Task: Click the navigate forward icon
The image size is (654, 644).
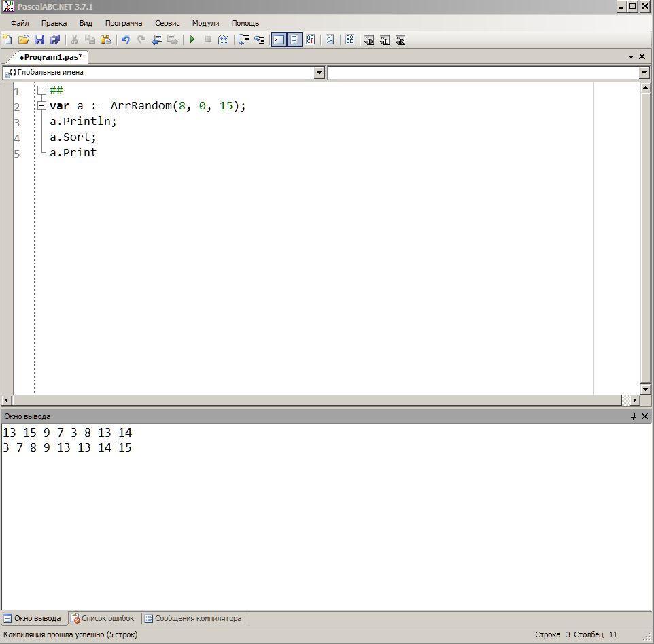Action: (x=173, y=39)
